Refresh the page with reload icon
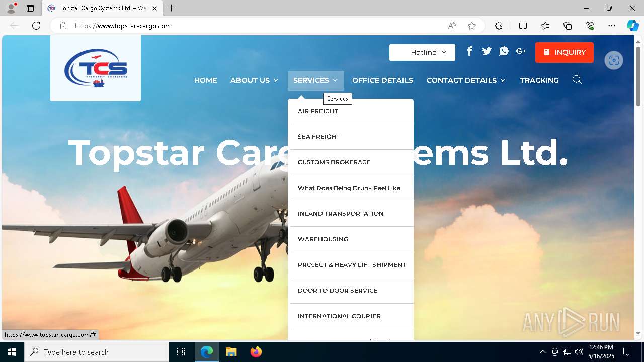Screen dimensions: 644x362 click(x=36, y=26)
